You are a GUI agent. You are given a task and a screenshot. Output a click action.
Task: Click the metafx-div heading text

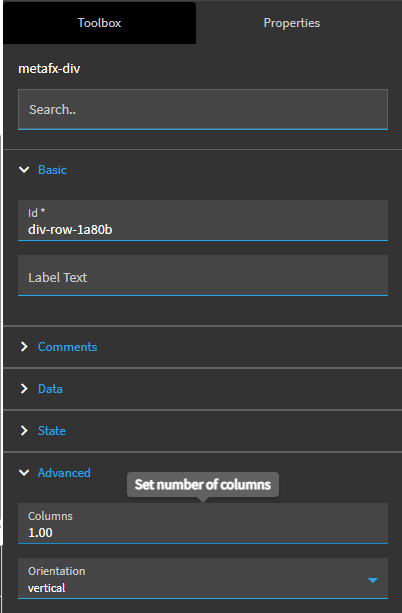[49, 69]
